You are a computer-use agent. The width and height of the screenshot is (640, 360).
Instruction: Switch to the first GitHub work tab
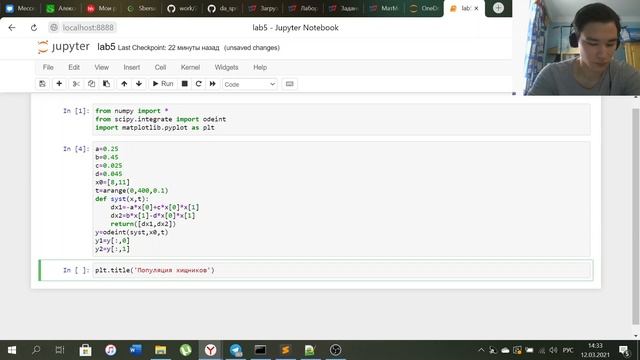pyautogui.click(x=182, y=8)
